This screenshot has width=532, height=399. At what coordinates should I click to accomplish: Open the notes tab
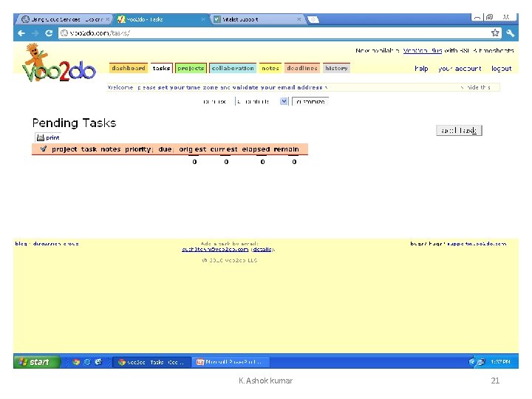(x=270, y=68)
